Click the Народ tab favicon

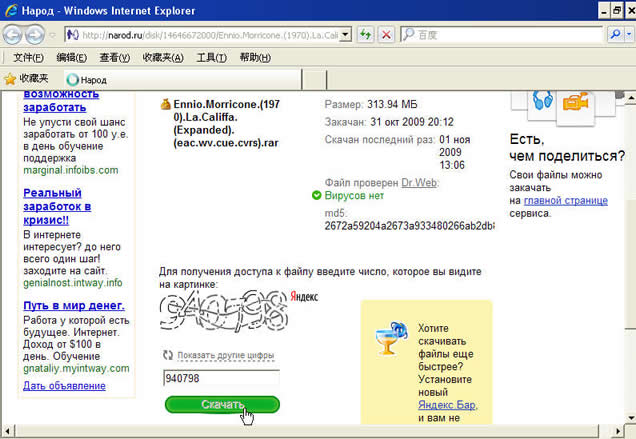(72, 80)
